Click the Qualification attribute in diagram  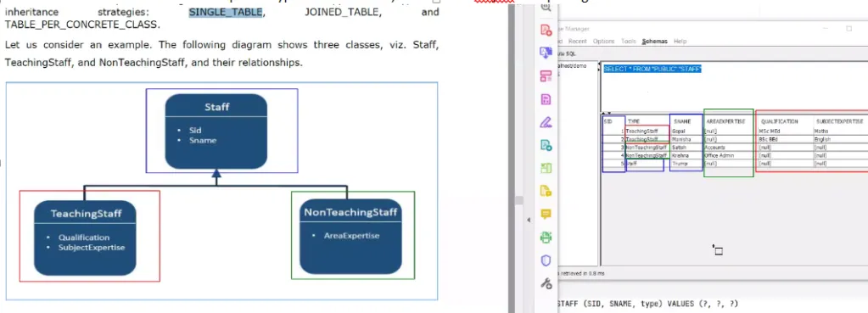(84, 238)
